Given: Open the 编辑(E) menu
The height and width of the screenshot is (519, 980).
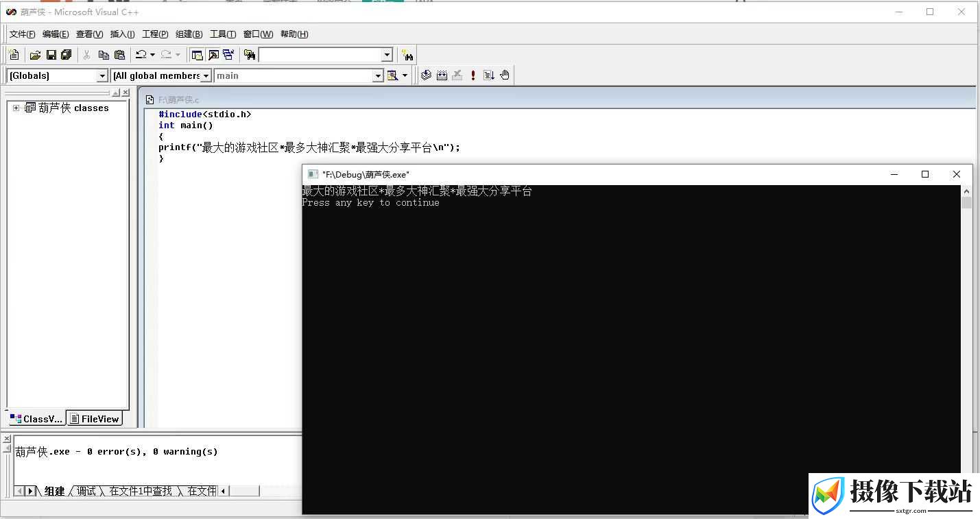Looking at the screenshot, I should [x=56, y=34].
